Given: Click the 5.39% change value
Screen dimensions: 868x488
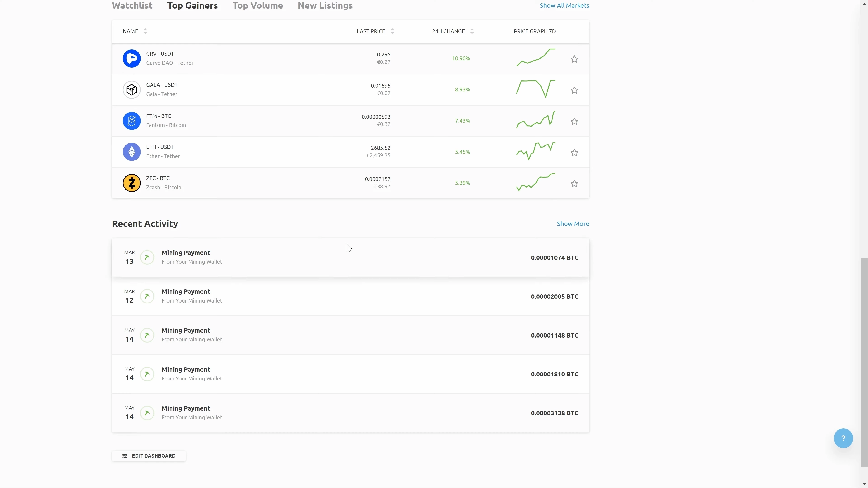Looking at the screenshot, I should (462, 183).
